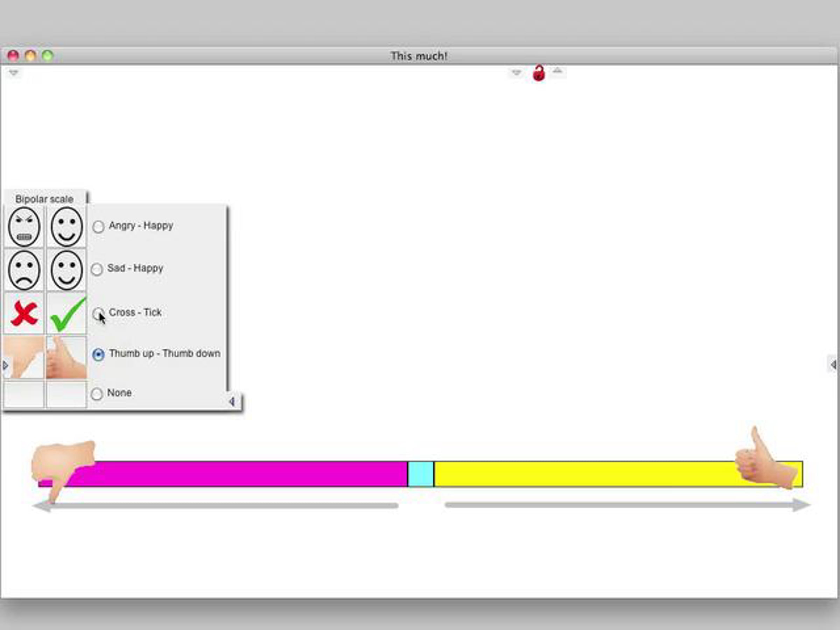
Task: Click the cyan middle segment of scale
Action: pos(420,474)
